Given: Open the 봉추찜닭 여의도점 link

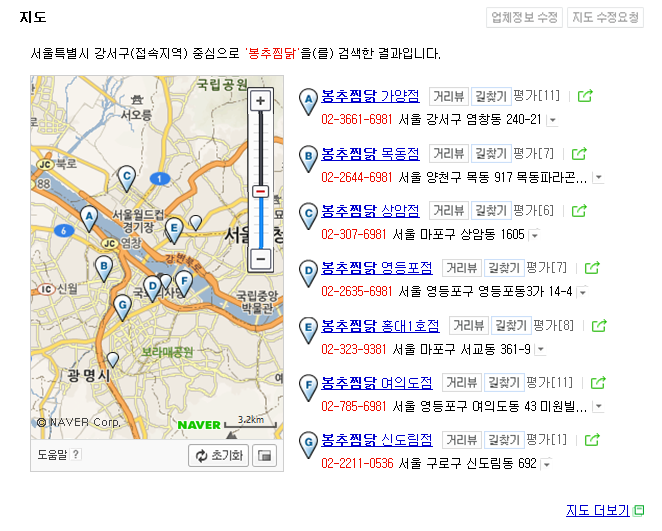Looking at the screenshot, I should (x=377, y=382).
